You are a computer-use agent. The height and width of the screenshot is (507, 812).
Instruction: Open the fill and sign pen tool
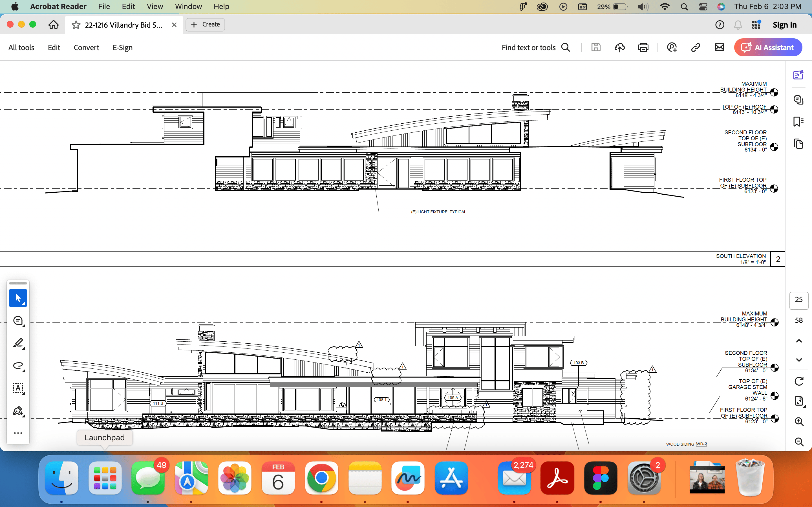click(x=18, y=411)
